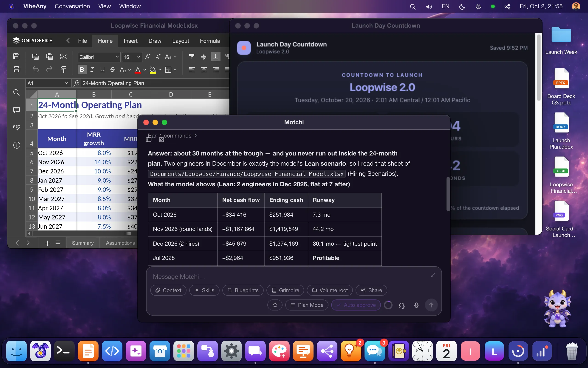Viewport: 588px width, 368px height.
Task: Open the font size 16 dropdown
Action: click(x=139, y=57)
